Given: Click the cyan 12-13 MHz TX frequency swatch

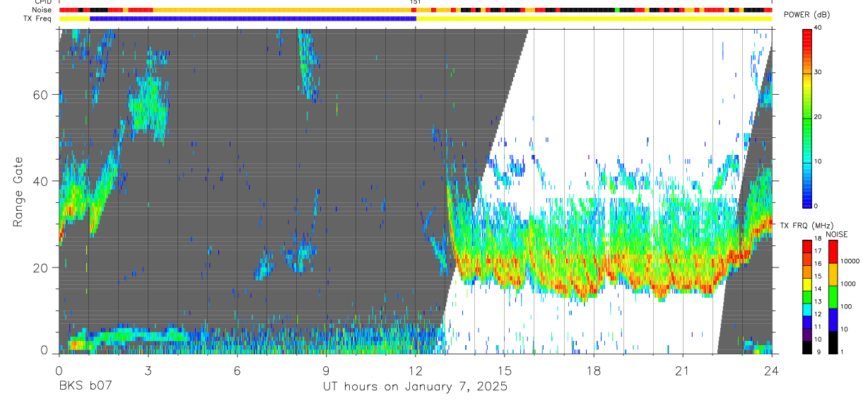Looking at the screenshot, I should pos(807,308).
